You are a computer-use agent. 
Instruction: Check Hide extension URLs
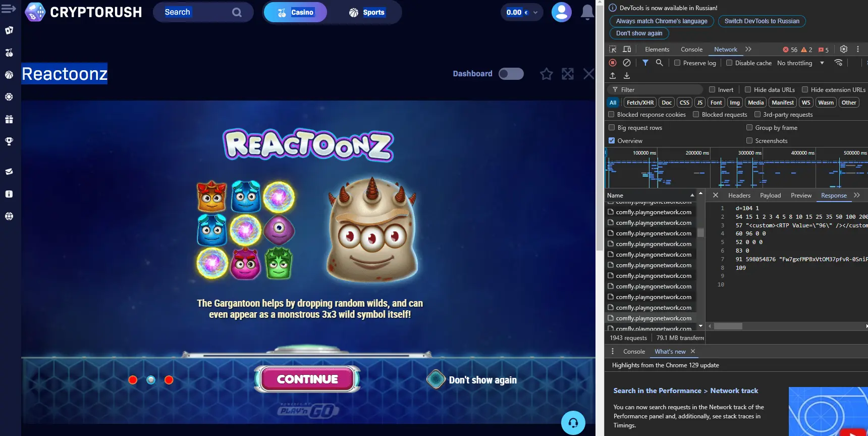click(805, 89)
